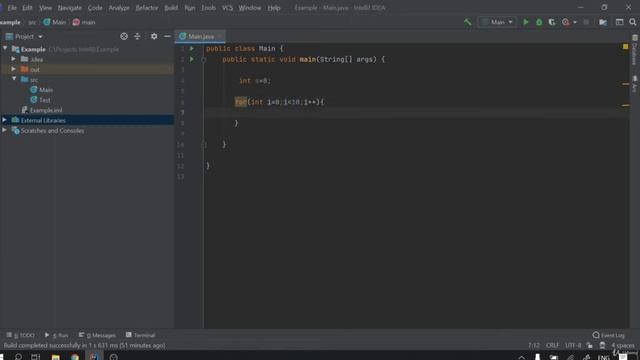Open the View menu
640x360 pixels.
(45, 8)
